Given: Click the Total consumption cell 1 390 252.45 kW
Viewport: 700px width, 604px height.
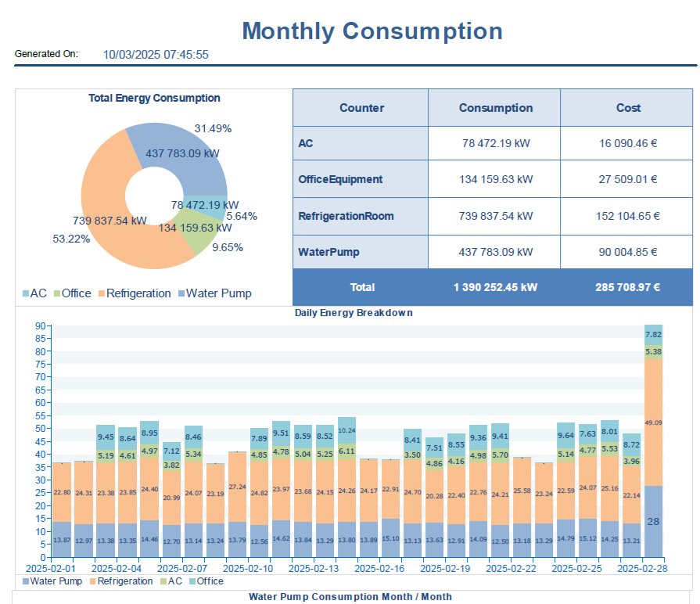Looking at the screenshot, I should click(x=495, y=287).
